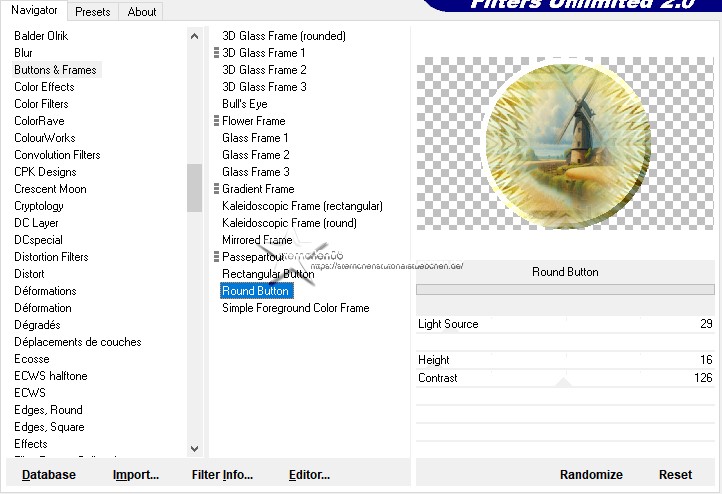The width and height of the screenshot is (722, 494).
Task: Select the Navigator tab
Action: pyautogui.click(x=34, y=10)
